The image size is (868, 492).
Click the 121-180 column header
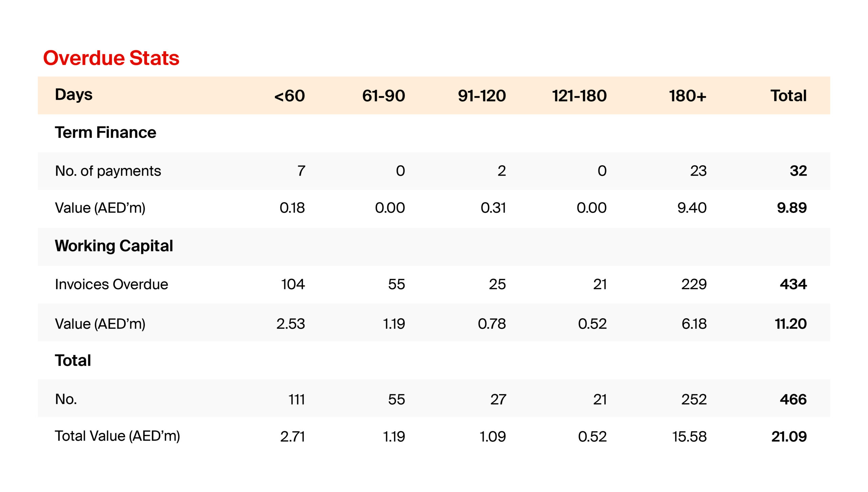point(579,96)
